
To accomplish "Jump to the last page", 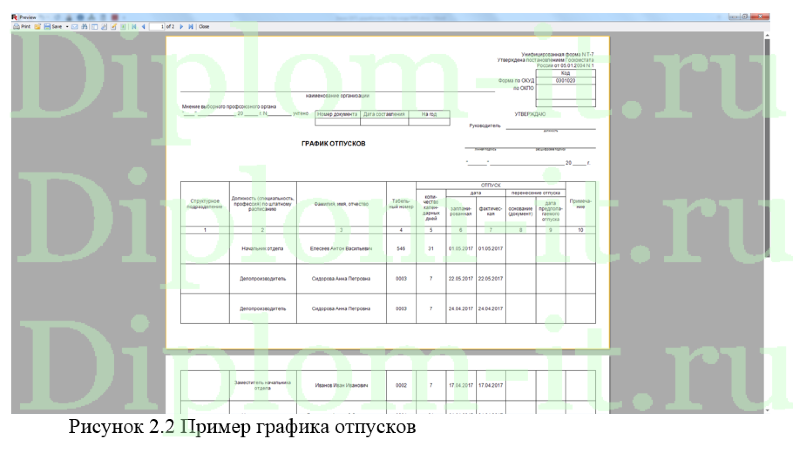I will [x=191, y=26].
